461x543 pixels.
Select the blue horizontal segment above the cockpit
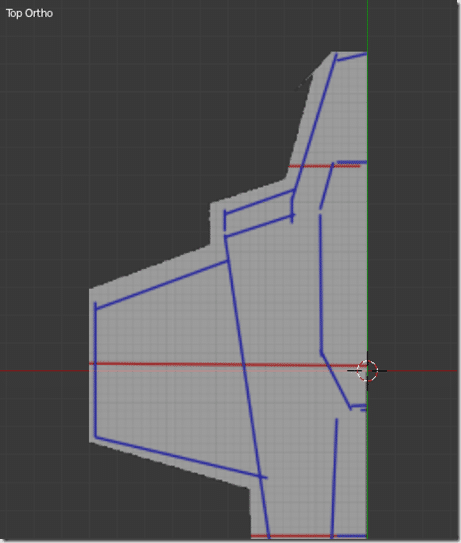(352, 162)
